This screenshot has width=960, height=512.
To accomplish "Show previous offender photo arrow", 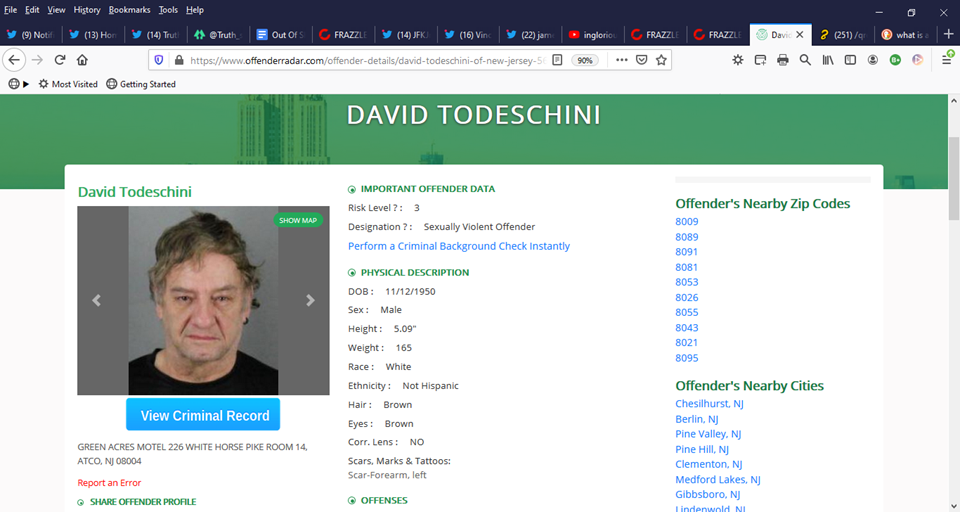I will (x=96, y=300).
